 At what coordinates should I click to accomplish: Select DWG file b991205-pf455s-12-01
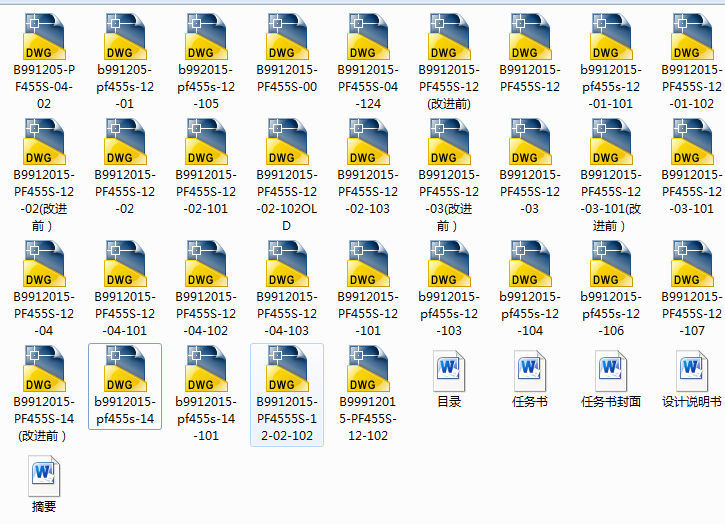coord(125,61)
